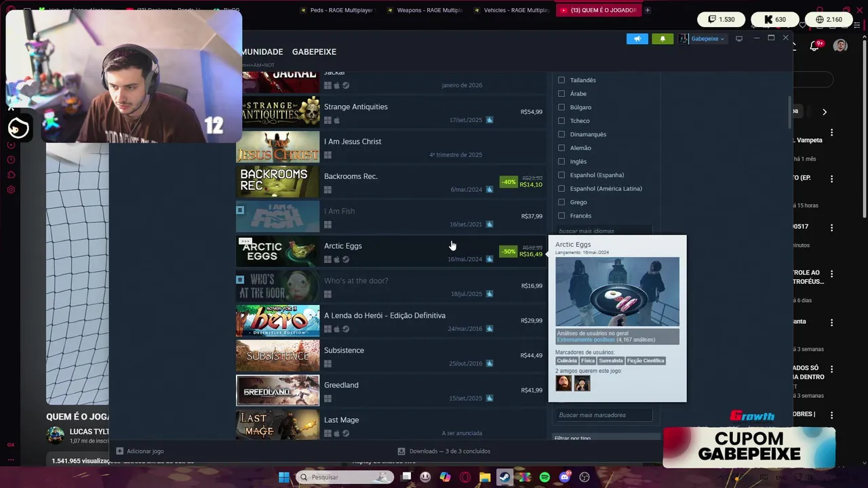Click the 'Buscar mais marcadores' search field
The width and height of the screenshot is (868, 488).
(604, 415)
